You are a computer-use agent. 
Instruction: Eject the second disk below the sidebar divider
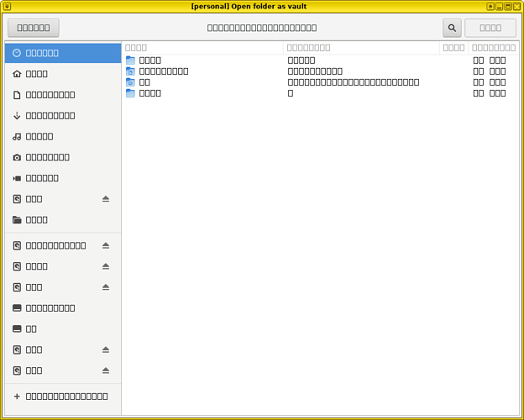click(x=106, y=266)
